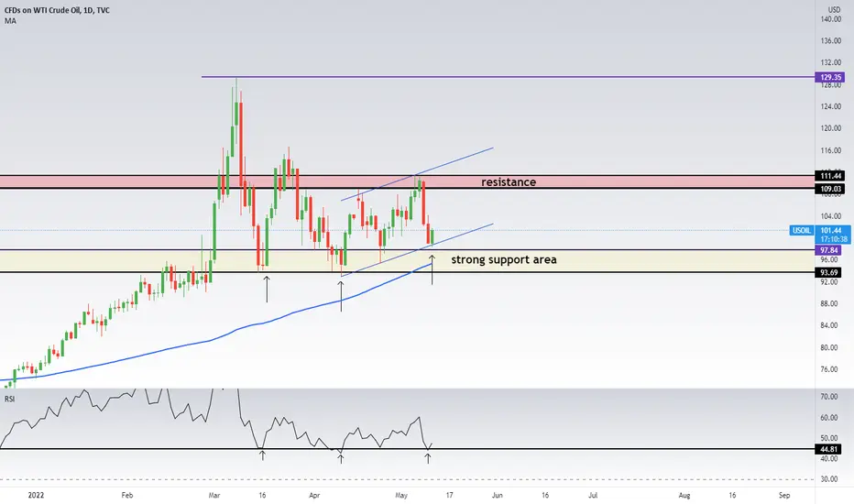Image resolution: width=854 pixels, height=504 pixels.
Task: Click the blue USOIL symbol label
Action: (801, 231)
